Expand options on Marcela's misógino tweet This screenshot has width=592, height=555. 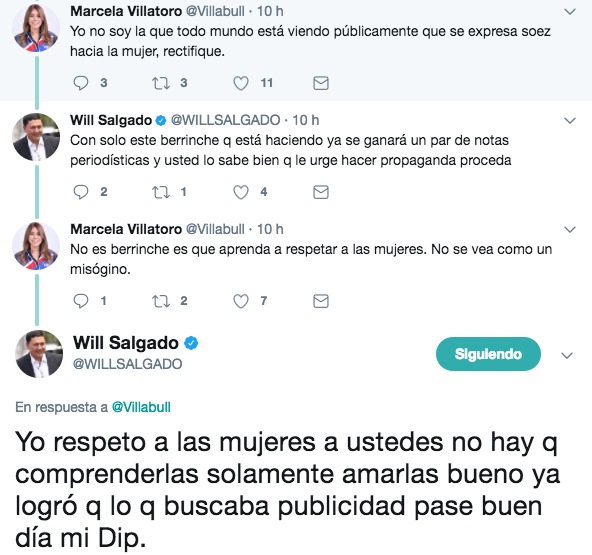coord(570,229)
